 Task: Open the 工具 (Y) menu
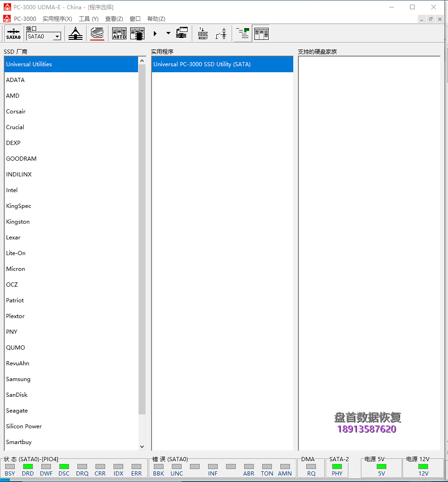click(x=88, y=19)
